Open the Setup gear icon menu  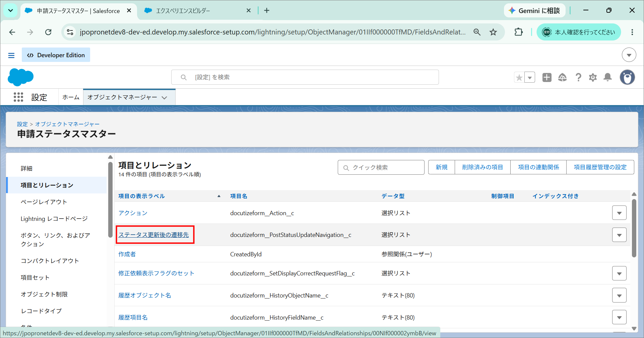pos(593,77)
